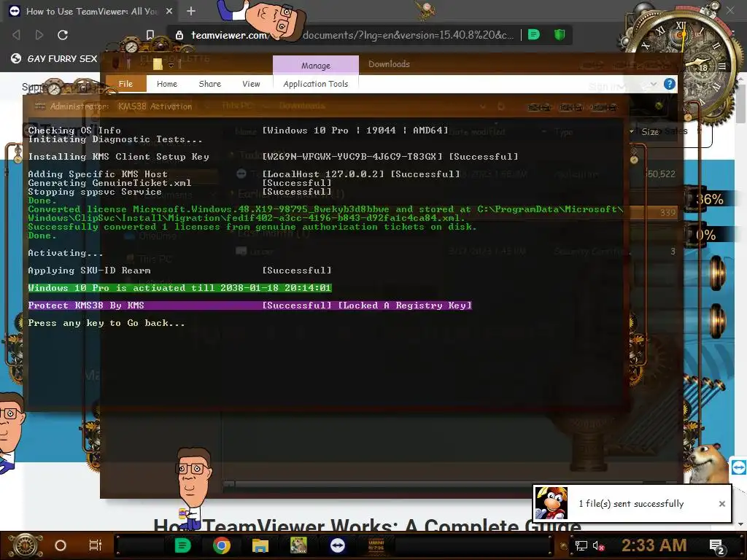The image size is (747, 560).
Task: Open the quick access toolbar customize dropdown
Action: coord(171,65)
